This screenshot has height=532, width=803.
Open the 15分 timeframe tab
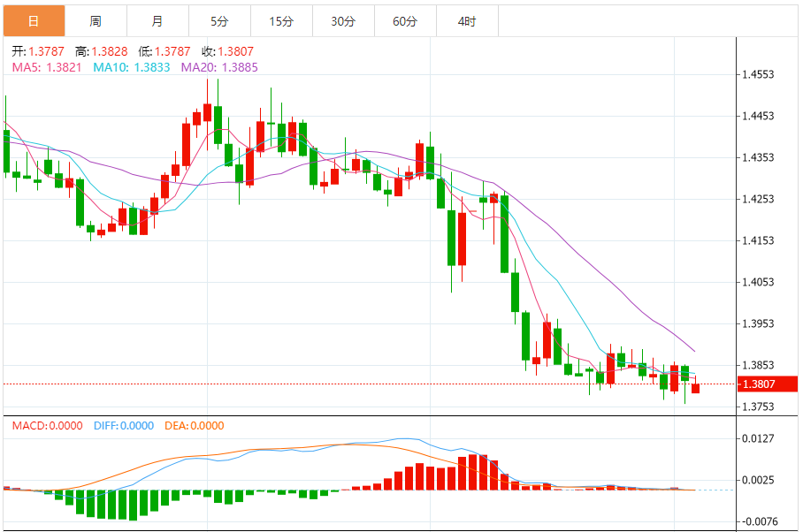pyautogui.click(x=281, y=21)
